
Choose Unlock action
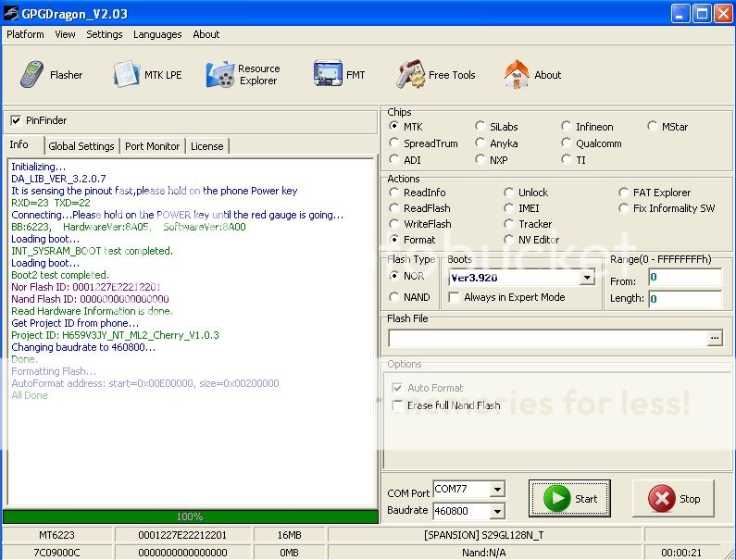tap(508, 193)
